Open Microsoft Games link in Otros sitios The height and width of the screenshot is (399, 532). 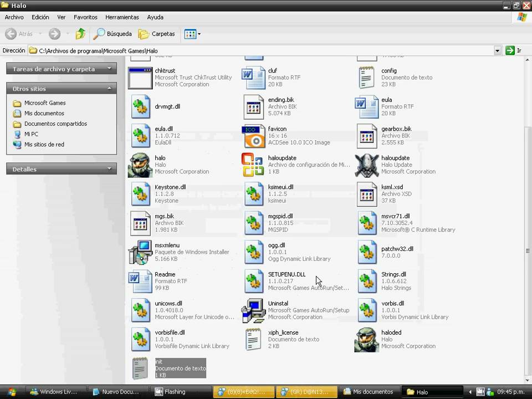click(45, 103)
